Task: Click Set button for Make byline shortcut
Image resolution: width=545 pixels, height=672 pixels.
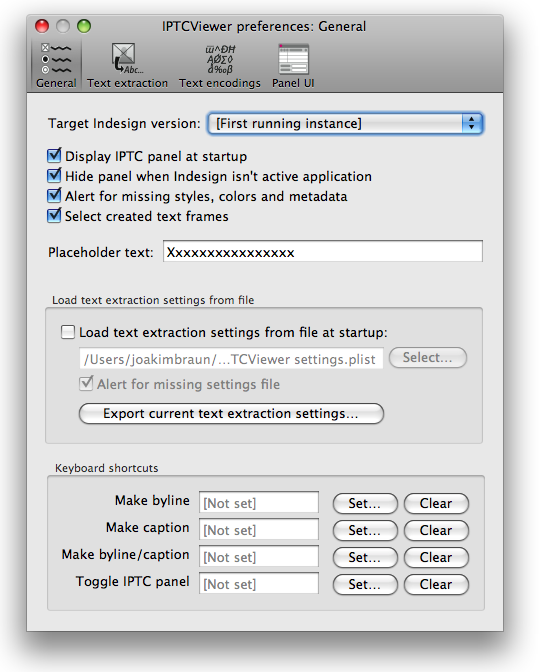Action: click(365, 503)
